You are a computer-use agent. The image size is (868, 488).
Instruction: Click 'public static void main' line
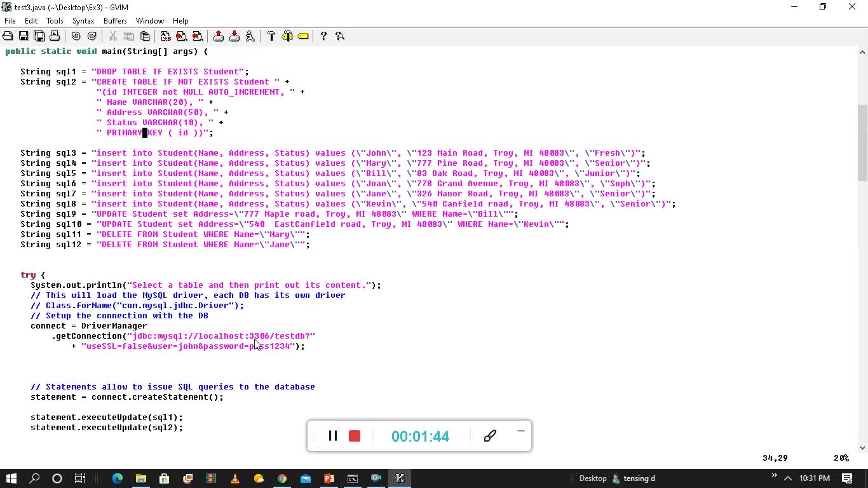[107, 51]
